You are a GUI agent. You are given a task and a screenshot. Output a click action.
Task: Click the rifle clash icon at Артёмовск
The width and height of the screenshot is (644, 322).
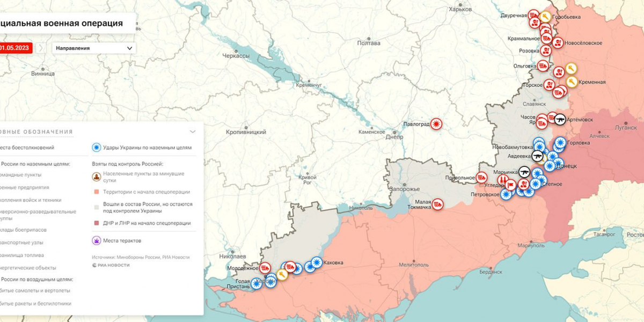560,119
